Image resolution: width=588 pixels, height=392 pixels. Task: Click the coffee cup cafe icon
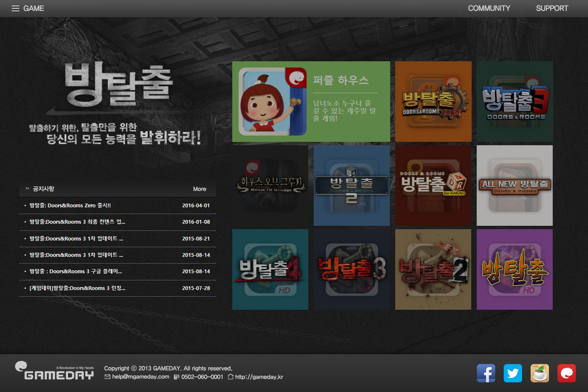click(x=540, y=373)
